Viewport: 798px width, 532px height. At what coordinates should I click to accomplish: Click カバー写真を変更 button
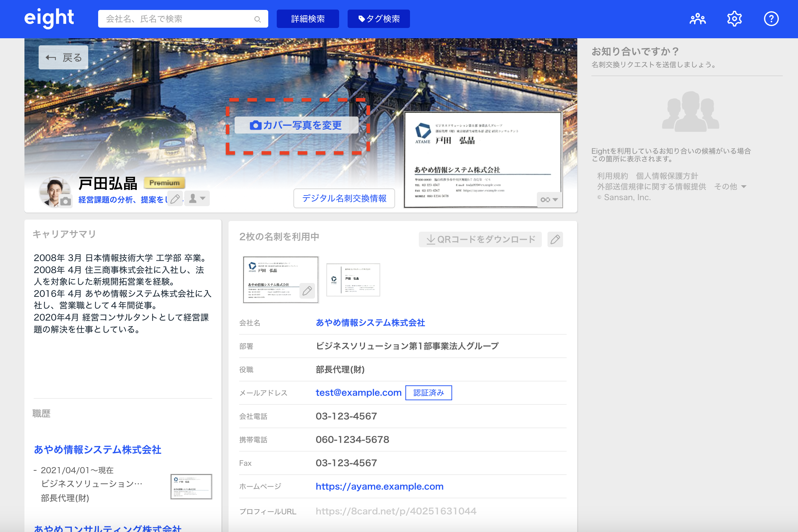point(296,125)
